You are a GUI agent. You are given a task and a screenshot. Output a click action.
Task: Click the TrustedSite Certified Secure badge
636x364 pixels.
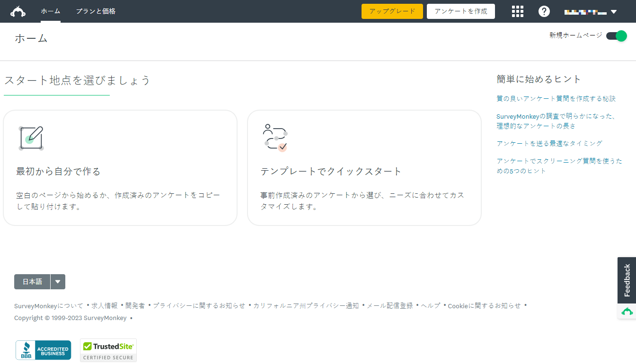pyautogui.click(x=108, y=350)
